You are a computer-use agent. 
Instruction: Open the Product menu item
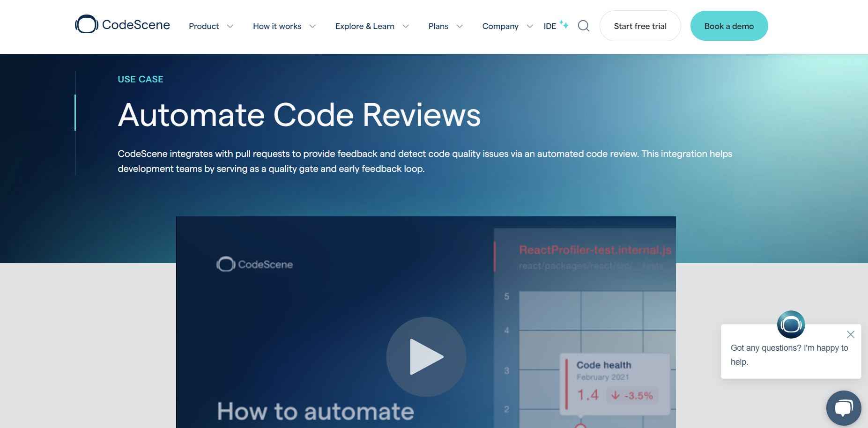coord(204,26)
